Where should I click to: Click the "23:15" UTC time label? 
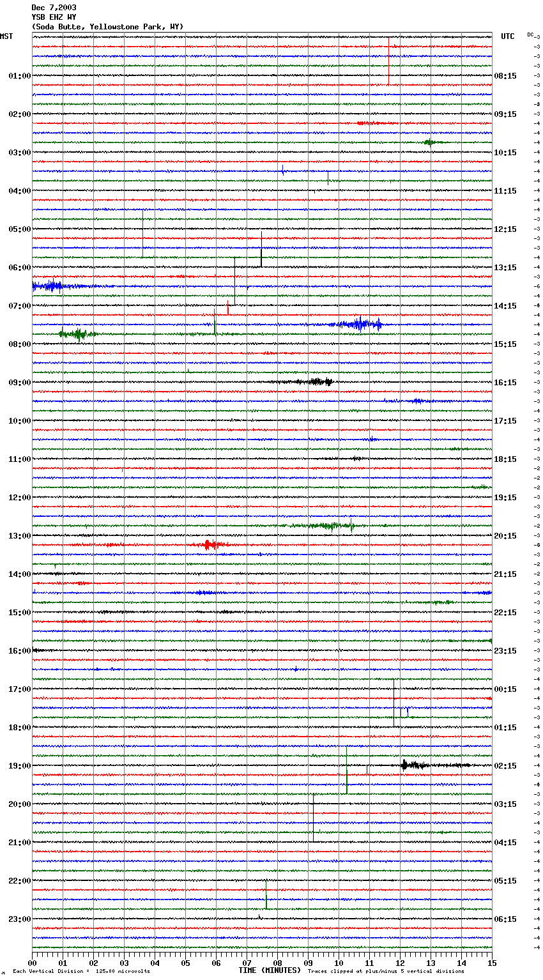505,651
